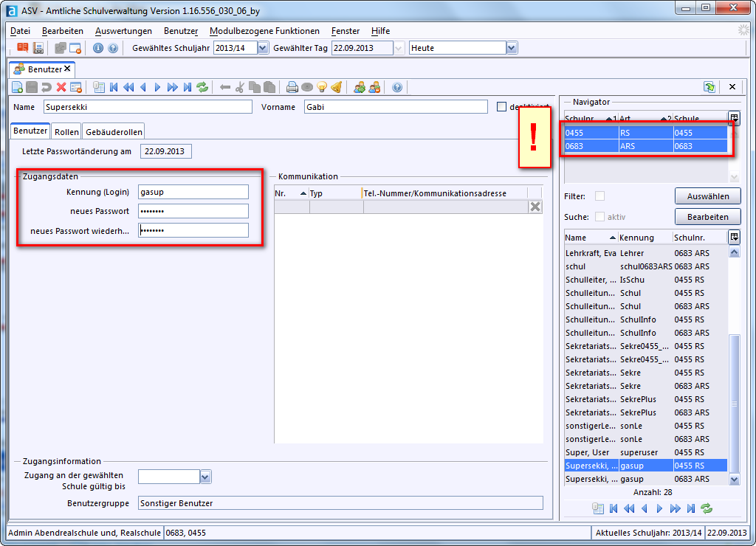Click the help question icon beside info icon

[113, 48]
